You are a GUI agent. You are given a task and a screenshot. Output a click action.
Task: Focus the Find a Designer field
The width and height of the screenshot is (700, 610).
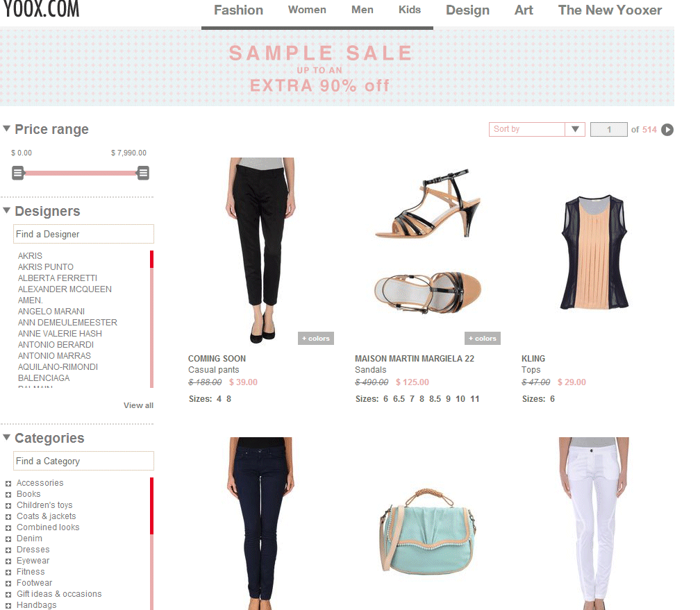click(83, 234)
